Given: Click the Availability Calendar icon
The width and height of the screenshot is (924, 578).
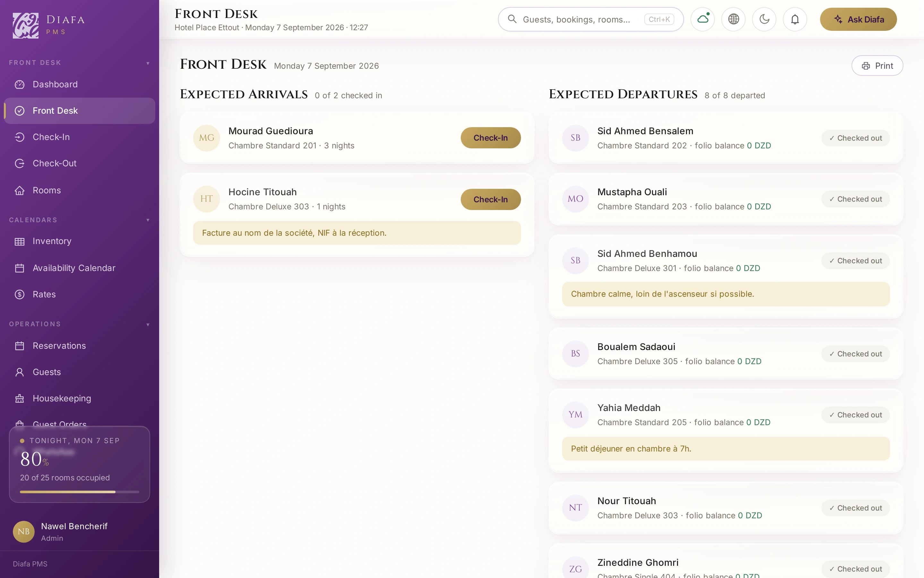Looking at the screenshot, I should point(20,268).
